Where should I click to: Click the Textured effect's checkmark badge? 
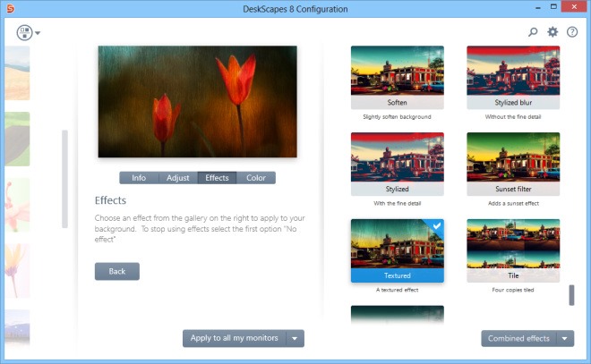pos(436,226)
